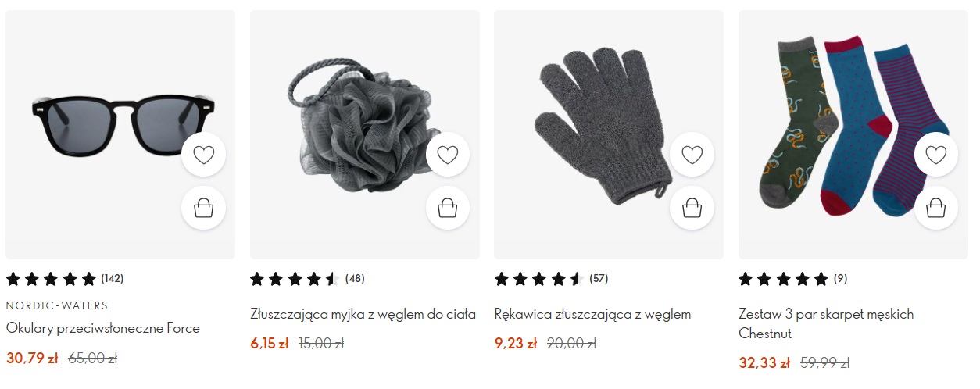Image resolution: width=980 pixels, height=389 pixels.
Task: Add charcoal body sponge to shopping bag
Action: [x=448, y=208]
